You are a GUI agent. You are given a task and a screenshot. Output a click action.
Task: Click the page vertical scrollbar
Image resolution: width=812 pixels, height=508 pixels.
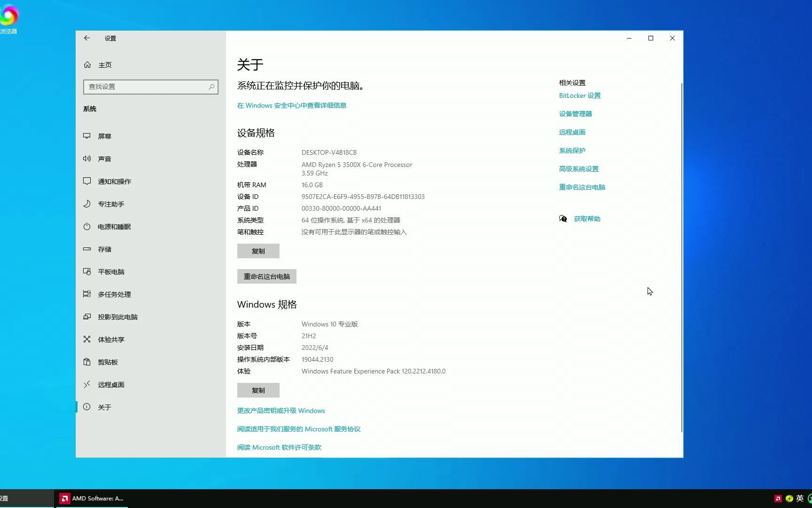pyautogui.click(x=681, y=257)
